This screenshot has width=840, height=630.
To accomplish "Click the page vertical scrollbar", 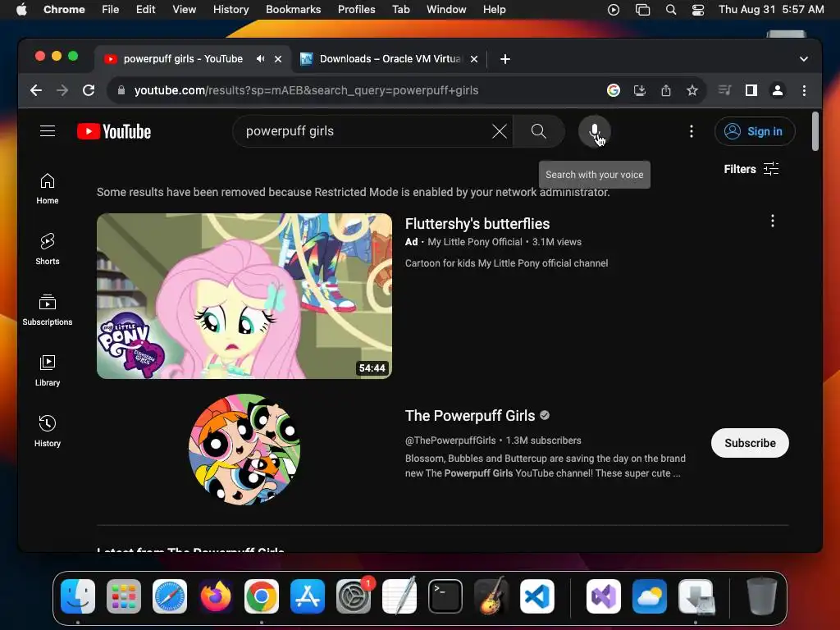I will pos(815,131).
